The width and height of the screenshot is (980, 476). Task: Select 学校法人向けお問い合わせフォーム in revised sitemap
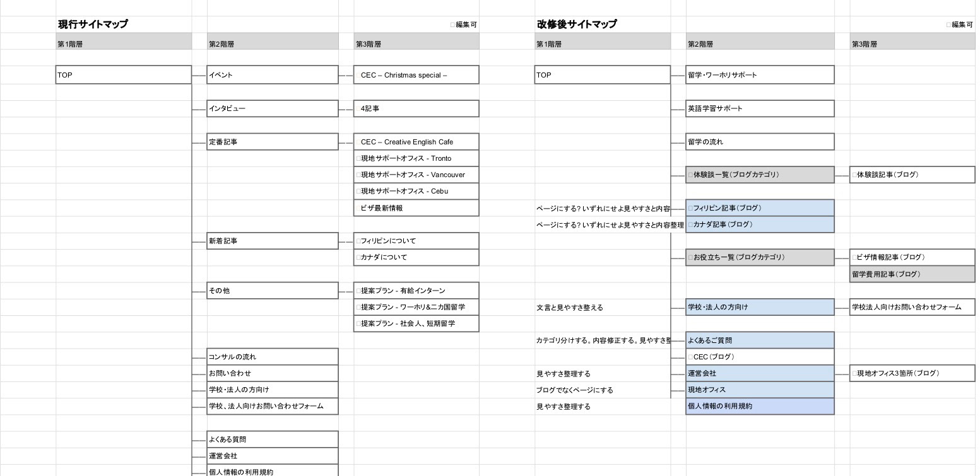coord(912,307)
